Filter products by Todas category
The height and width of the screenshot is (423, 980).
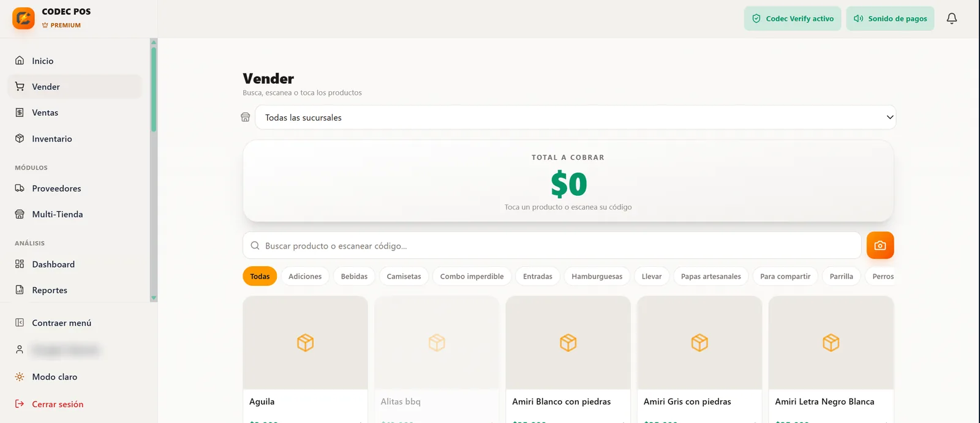[260, 276]
